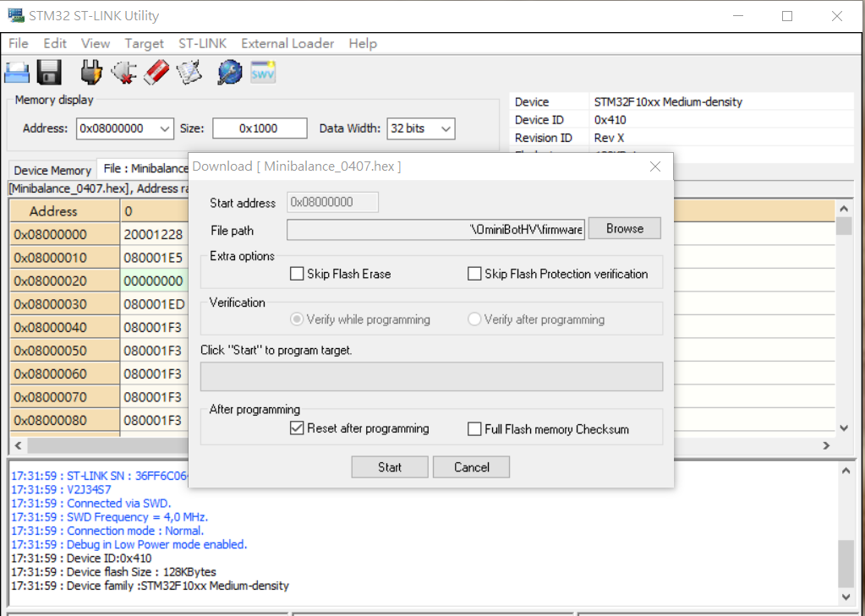Close the Download dialog with X
Viewport: 865px width, 616px height.
click(x=654, y=166)
